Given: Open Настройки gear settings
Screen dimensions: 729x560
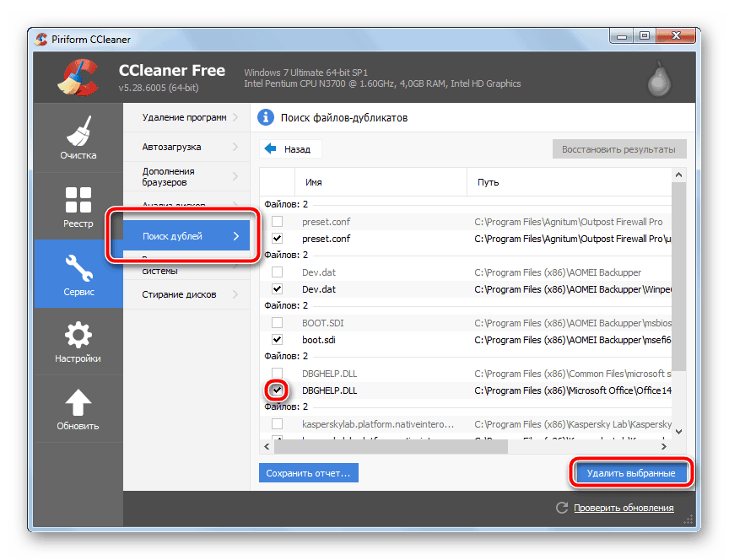Looking at the screenshot, I should pyautogui.click(x=78, y=342).
